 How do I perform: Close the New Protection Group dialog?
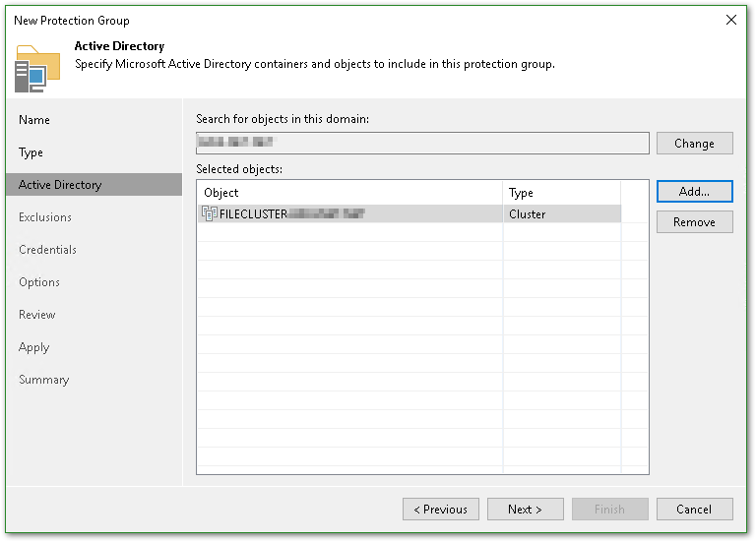pos(730,20)
